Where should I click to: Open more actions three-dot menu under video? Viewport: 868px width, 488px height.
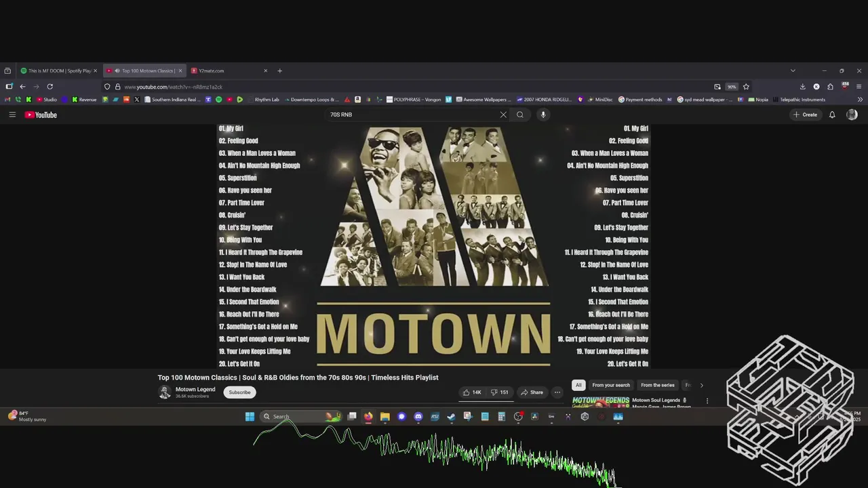pos(557,392)
